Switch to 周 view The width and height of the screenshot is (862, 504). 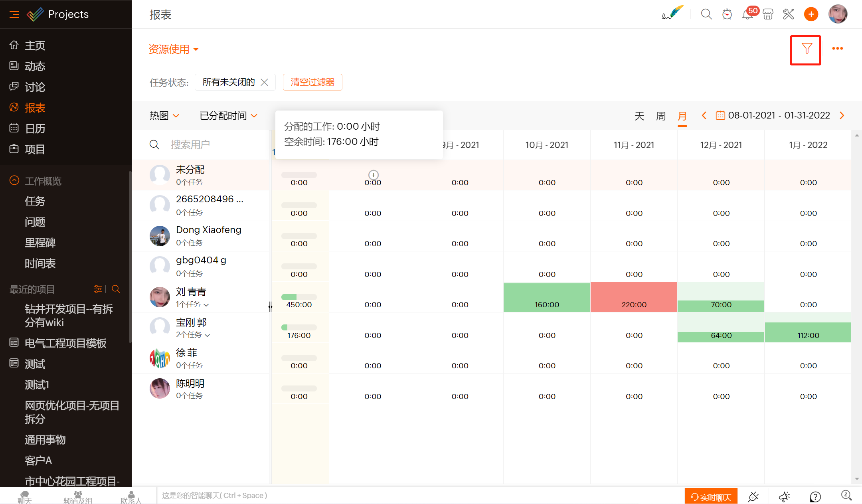click(x=661, y=116)
